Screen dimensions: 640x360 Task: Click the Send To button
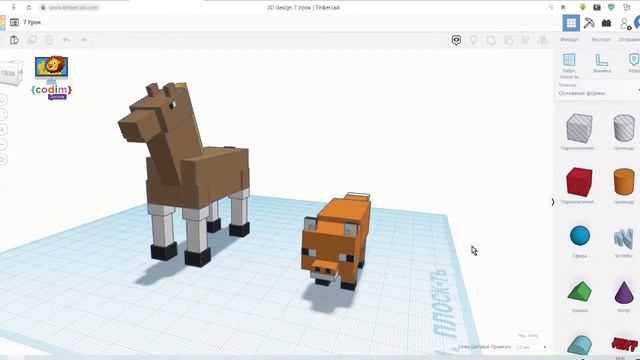click(629, 40)
